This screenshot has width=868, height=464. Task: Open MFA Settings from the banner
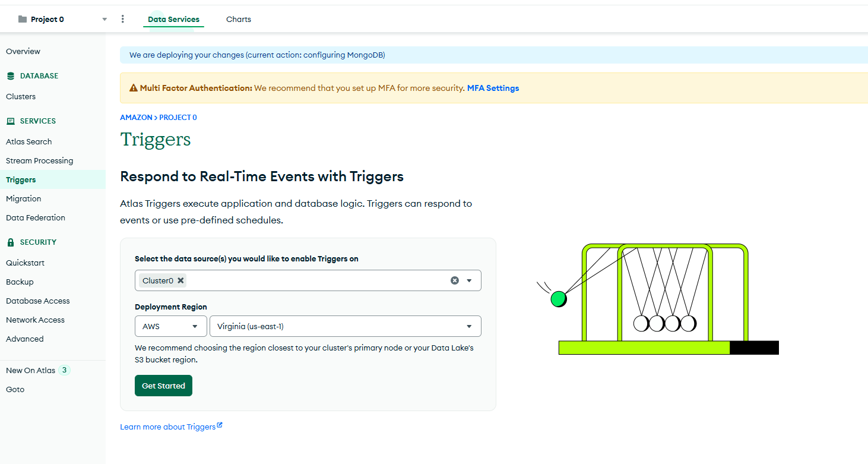click(493, 87)
